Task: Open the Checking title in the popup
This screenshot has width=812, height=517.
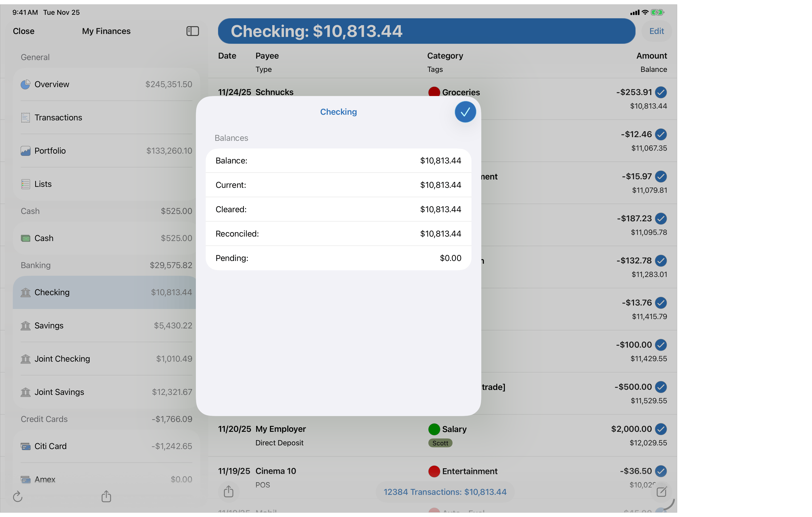Action: (338, 112)
